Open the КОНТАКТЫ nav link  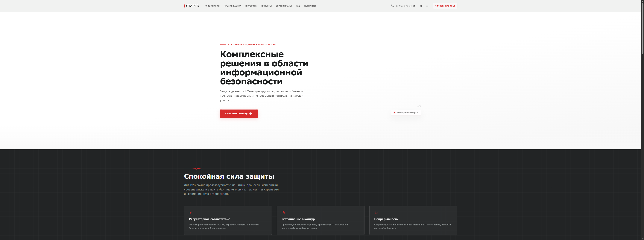310,6
